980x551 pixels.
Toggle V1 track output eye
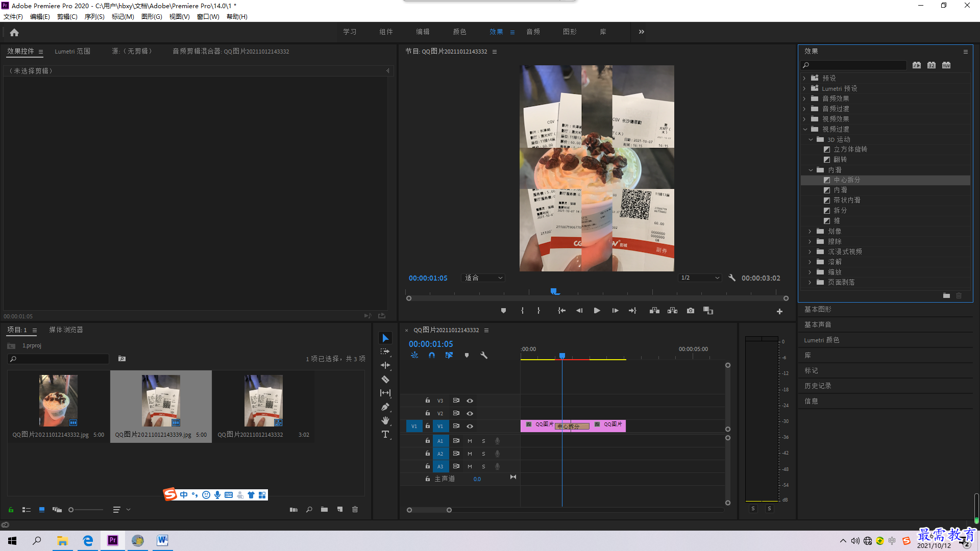[x=470, y=426]
